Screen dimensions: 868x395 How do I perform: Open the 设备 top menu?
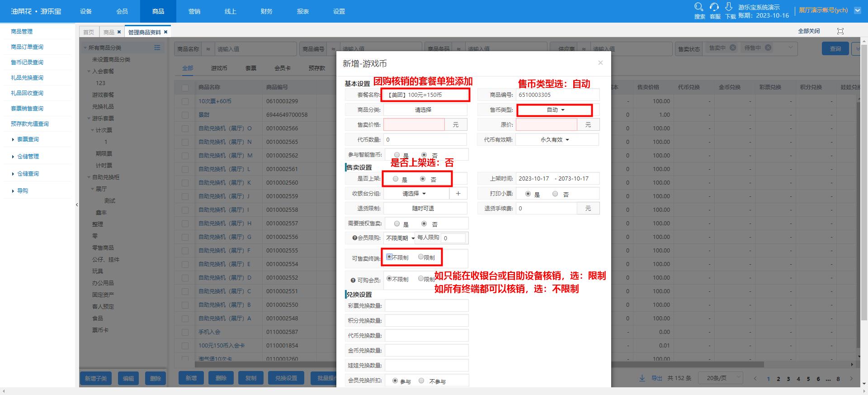pos(86,11)
